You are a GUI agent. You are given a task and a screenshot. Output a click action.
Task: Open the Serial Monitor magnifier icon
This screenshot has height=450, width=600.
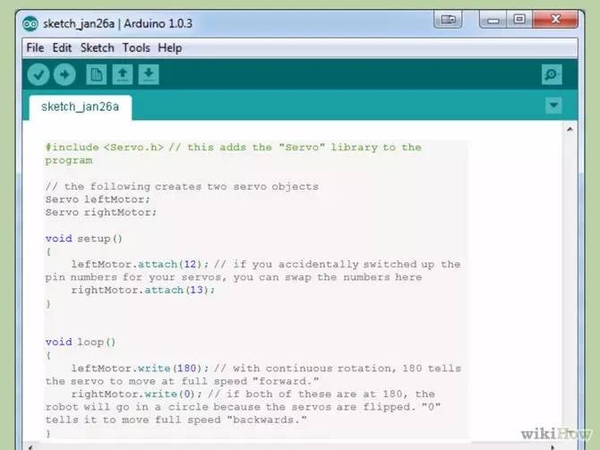coord(552,75)
